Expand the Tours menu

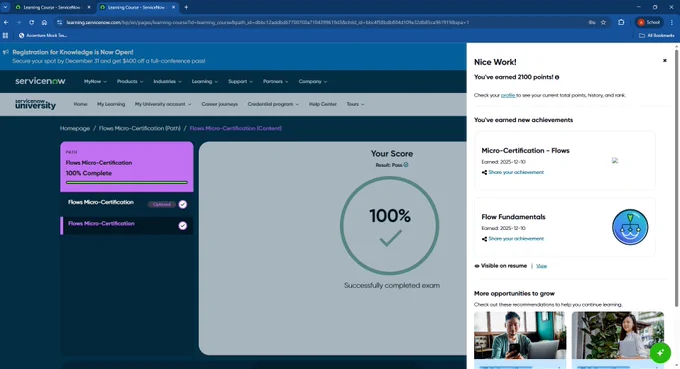355,104
